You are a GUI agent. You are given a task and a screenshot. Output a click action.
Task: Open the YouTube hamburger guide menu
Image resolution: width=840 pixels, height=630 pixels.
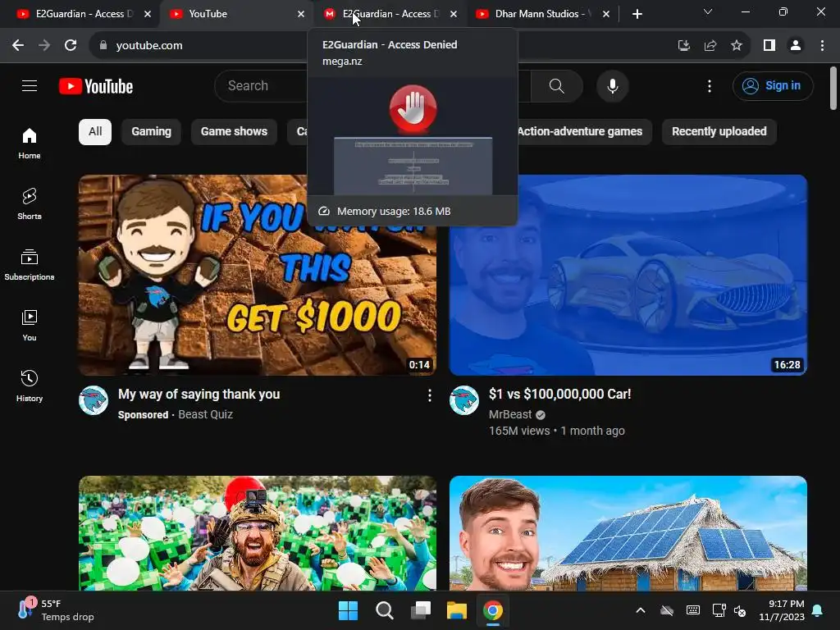(x=30, y=85)
